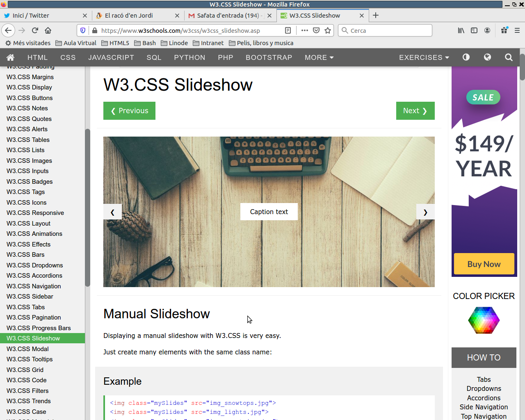Open the Accordions how-to link

[x=484, y=398]
